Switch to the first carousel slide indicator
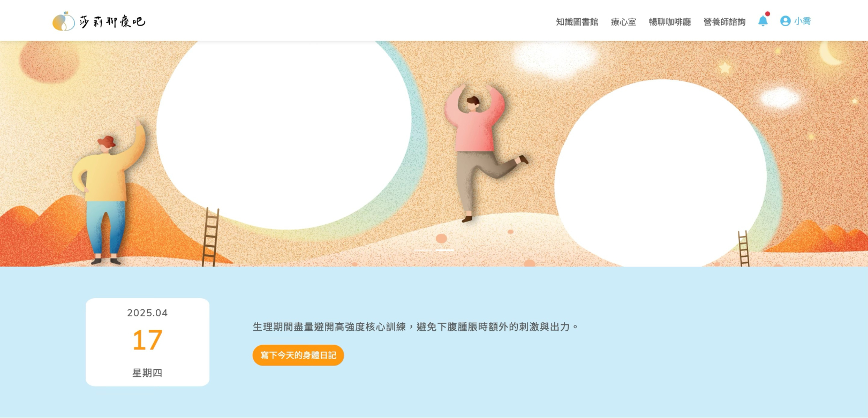 tap(423, 250)
